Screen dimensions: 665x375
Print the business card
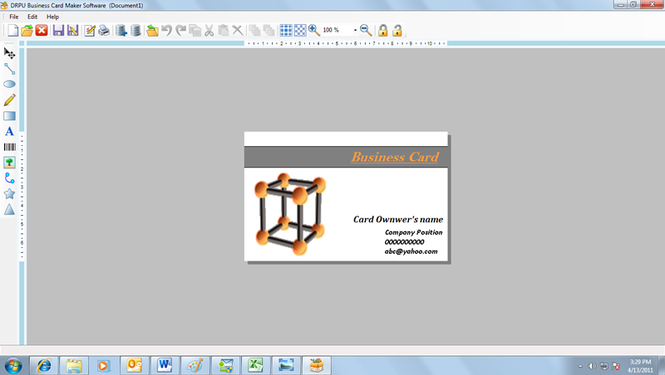(104, 31)
